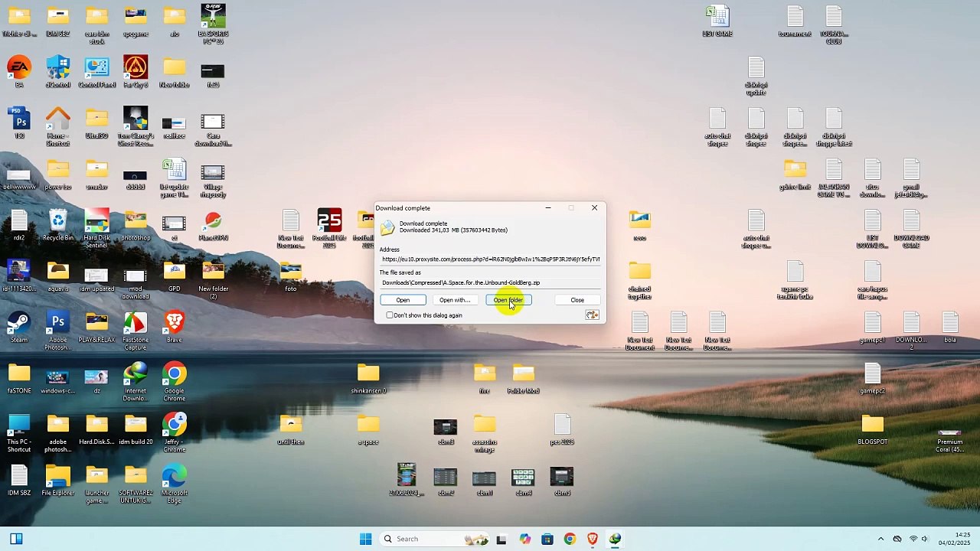Select the Folder Mod folder
Viewport: 980px width, 551px height.
524,378
